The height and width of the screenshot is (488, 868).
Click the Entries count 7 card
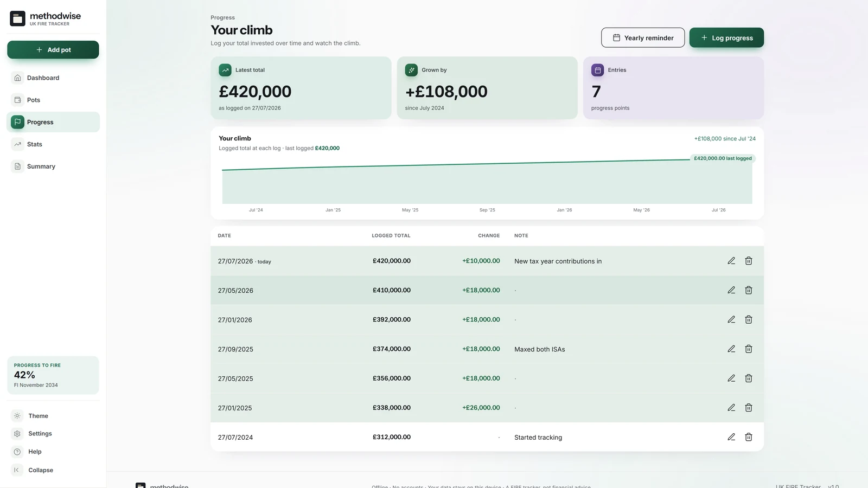pyautogui.click(x=673, y=88)
